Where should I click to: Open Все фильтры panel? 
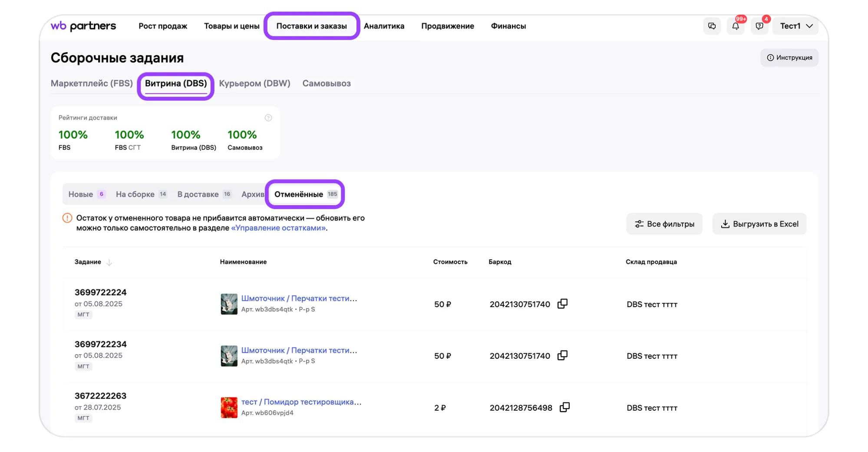(664, 224)
